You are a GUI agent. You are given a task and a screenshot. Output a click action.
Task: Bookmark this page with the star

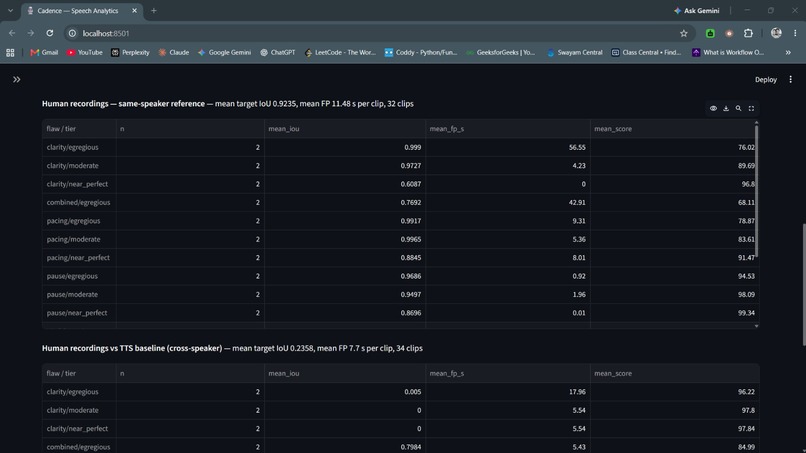(684, 33)
